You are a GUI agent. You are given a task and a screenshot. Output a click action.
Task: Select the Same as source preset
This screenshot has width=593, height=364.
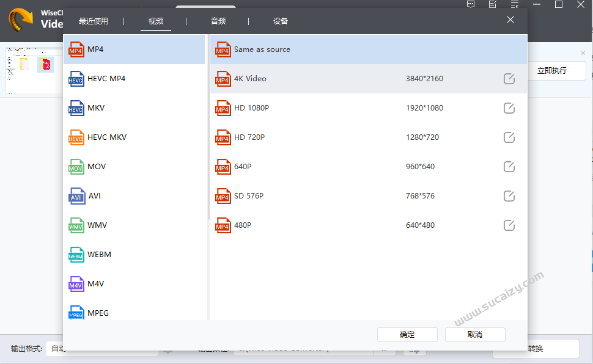click(368, 49)
